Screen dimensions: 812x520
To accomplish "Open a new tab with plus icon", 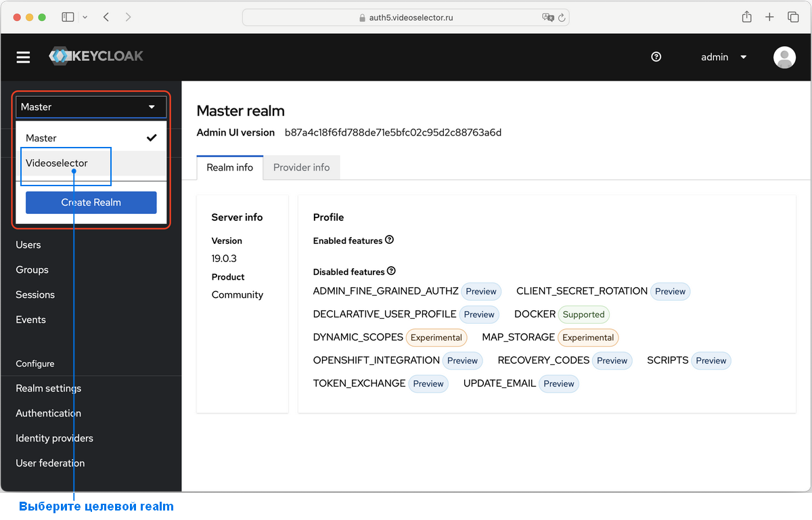I will (x=769, y=17).
